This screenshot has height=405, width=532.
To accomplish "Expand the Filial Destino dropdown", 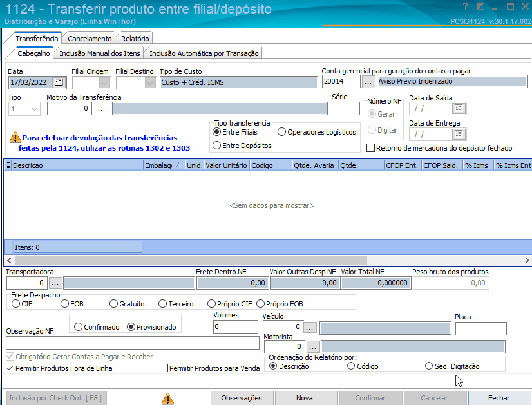I will (150, 83).
